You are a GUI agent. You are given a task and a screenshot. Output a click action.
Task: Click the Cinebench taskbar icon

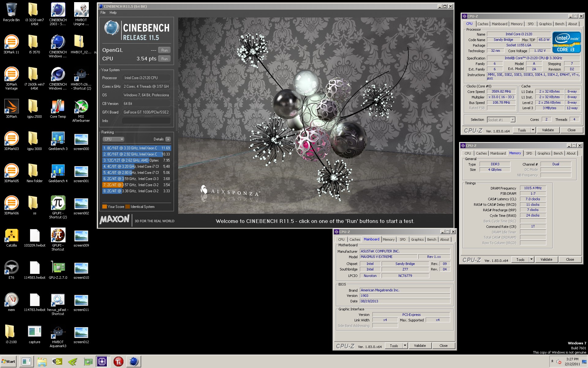tap(134, 362)
